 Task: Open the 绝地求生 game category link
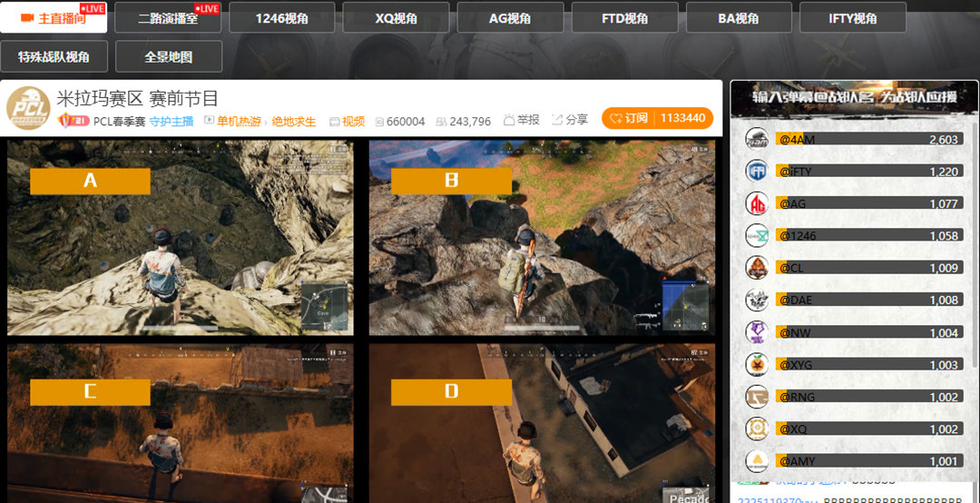(294, 121)
